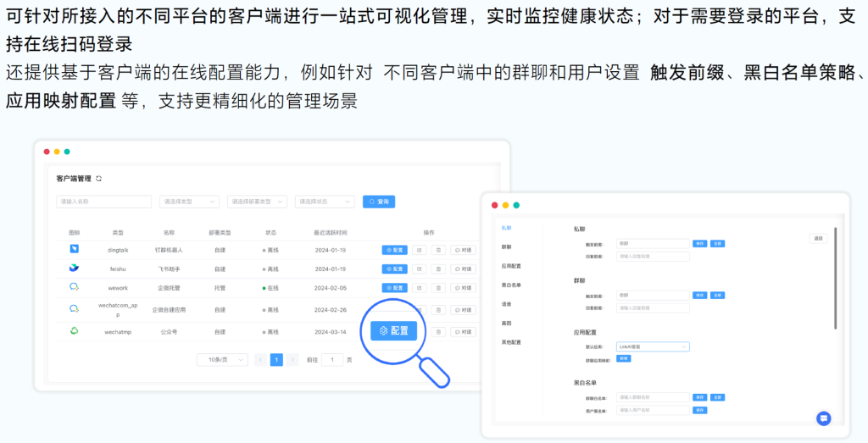
Task: Expand the 10条/页 page size selector
Action: coord(222,360)
